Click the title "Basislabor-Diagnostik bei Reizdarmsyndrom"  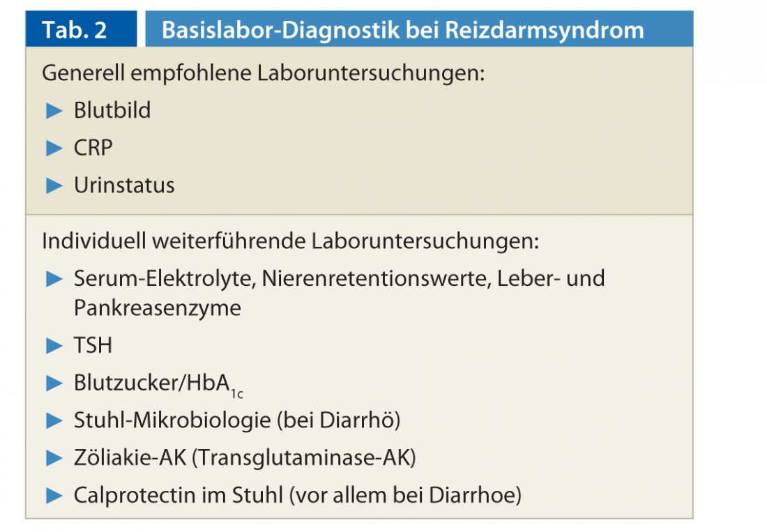tap(402, 30)
